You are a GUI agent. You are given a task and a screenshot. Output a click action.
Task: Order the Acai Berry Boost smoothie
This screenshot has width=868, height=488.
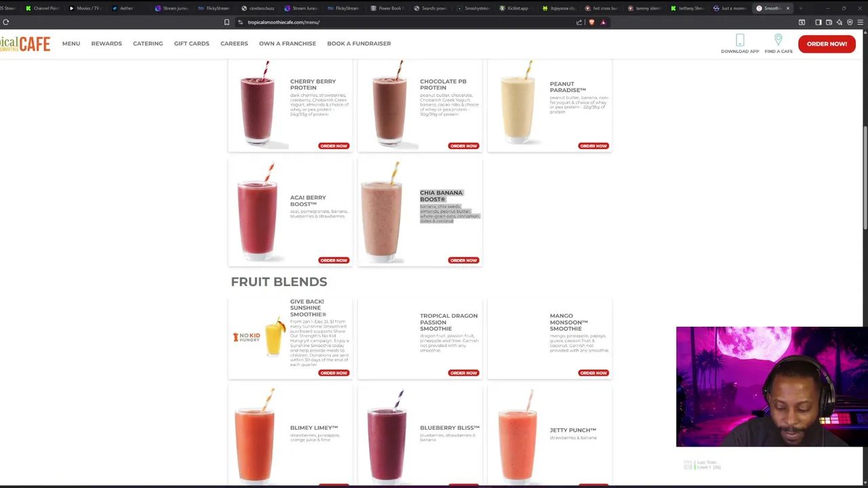point(334,260)
